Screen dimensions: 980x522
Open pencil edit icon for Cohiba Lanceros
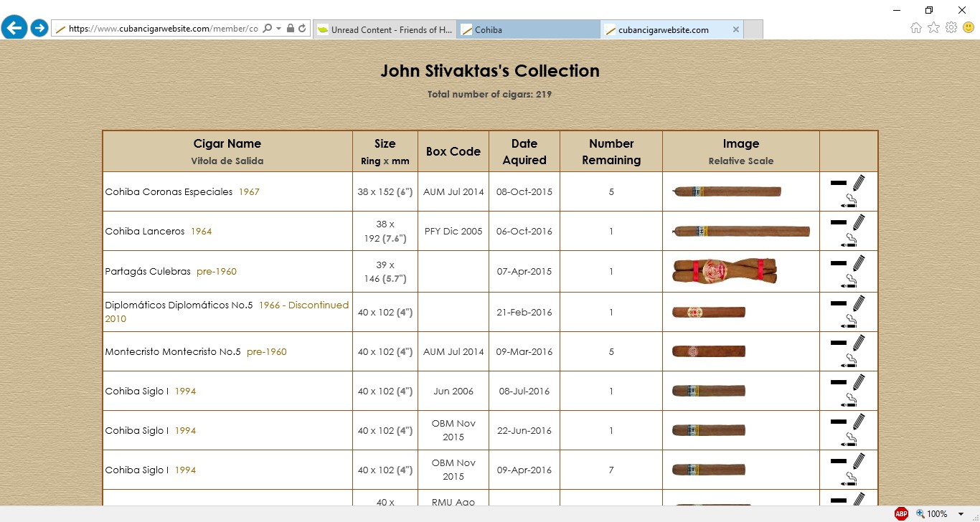pos(859,222)
